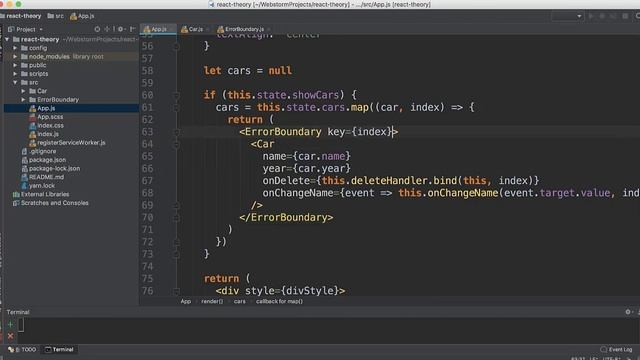Open the TODO tool window tab
This screenshot has width=640, height=360.
pyautogui.click(x=23, y=349)
